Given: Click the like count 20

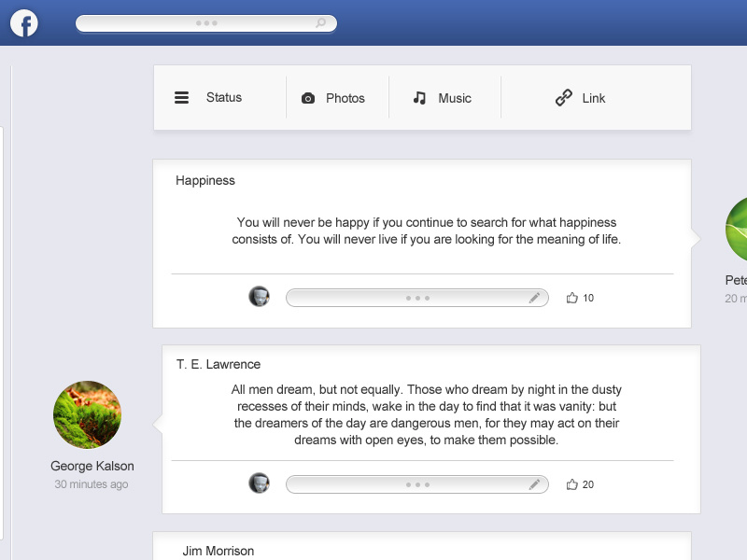Looking at the screenshot, I should [588, 484].
